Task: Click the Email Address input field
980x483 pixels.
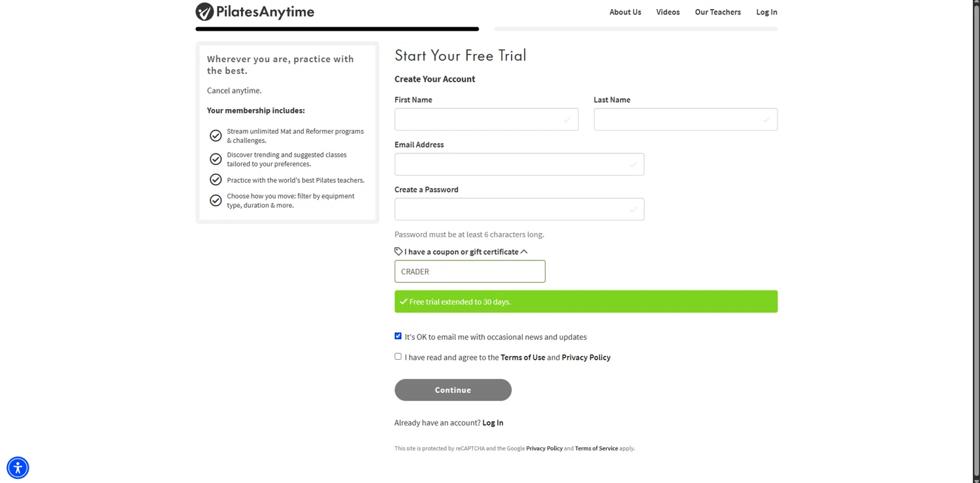Action: pyautogui.click(x=519, y=164)
